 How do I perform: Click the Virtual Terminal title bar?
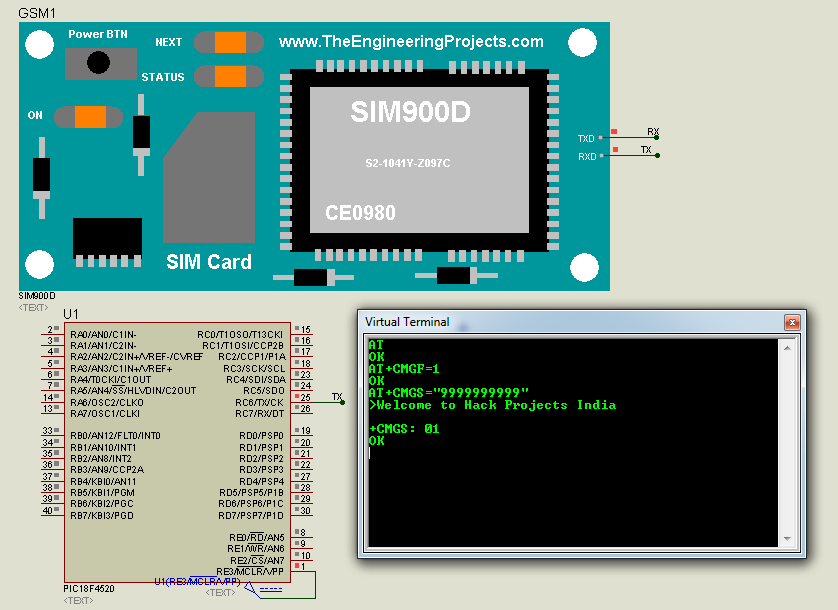click(x=500, y=321)
